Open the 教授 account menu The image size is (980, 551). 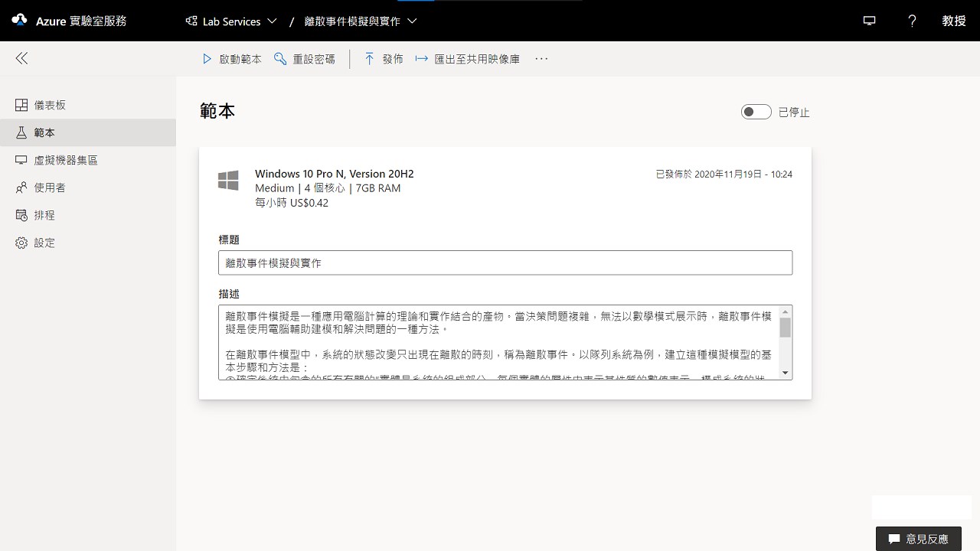(954, 21)
